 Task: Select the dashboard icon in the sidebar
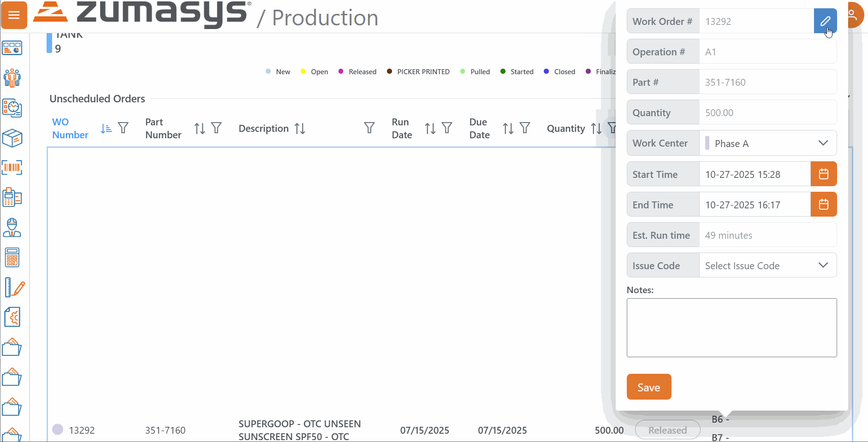click(x=12, y=47)
